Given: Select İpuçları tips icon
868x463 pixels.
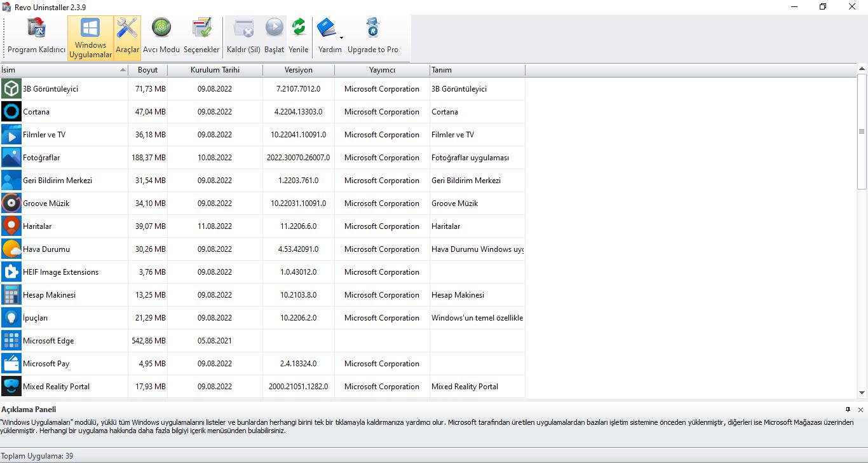Looking at the screenshot, I should (11, 318).
